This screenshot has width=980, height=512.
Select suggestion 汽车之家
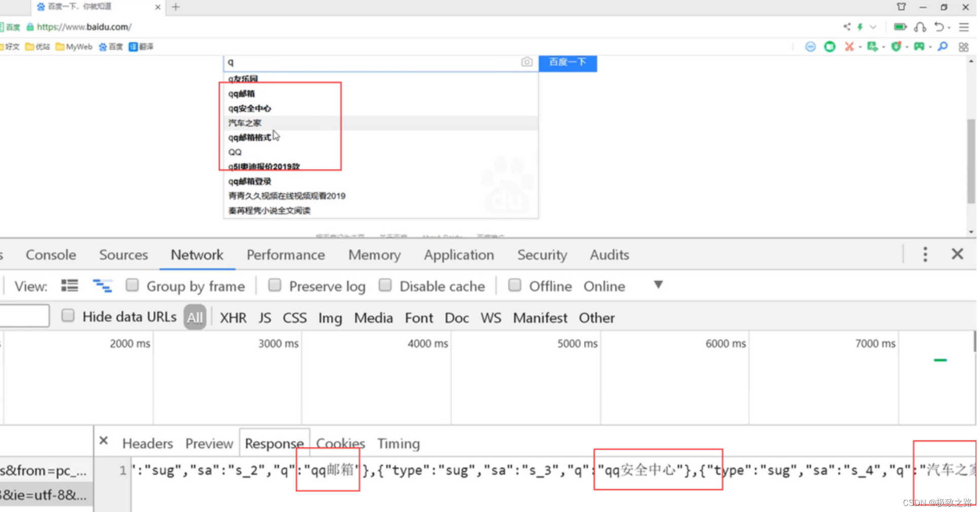(x=381, y=123)
